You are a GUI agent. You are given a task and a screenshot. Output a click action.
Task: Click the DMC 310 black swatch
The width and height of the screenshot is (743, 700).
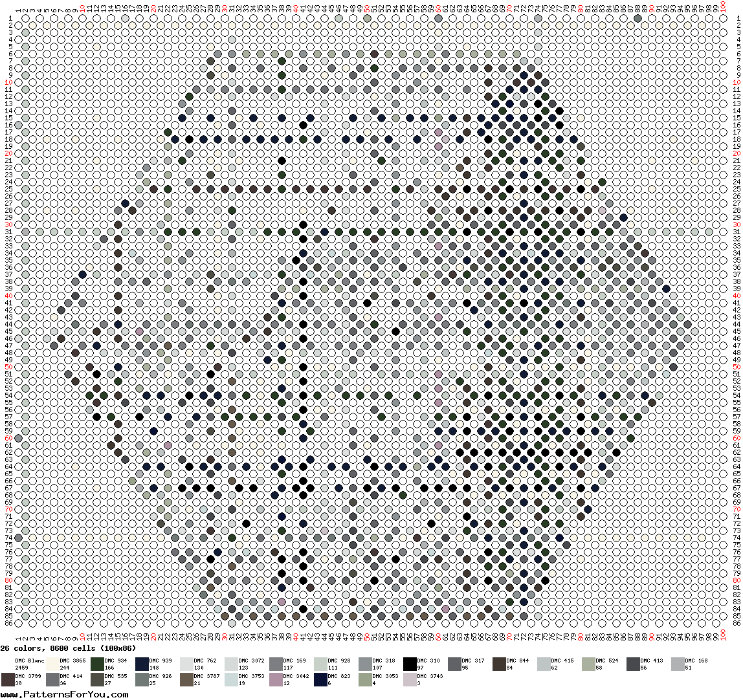coord(410,664)
